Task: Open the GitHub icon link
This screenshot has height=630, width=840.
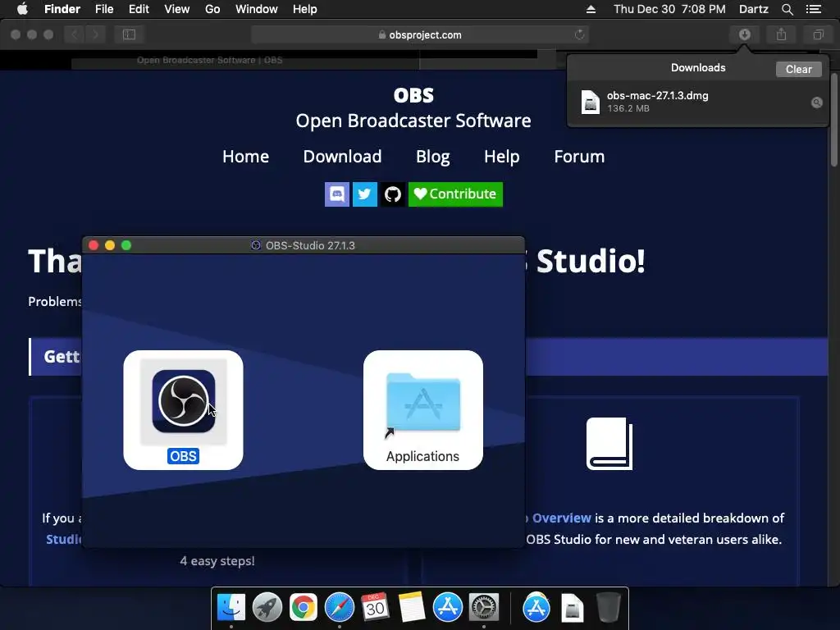Action: coord(393,194)
